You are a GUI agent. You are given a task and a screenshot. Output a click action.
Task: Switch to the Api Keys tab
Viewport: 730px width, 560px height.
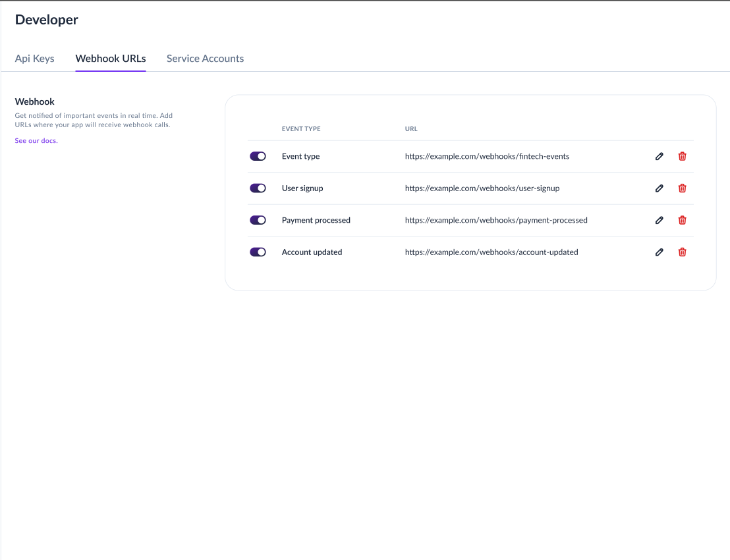(x=34, y=59)
